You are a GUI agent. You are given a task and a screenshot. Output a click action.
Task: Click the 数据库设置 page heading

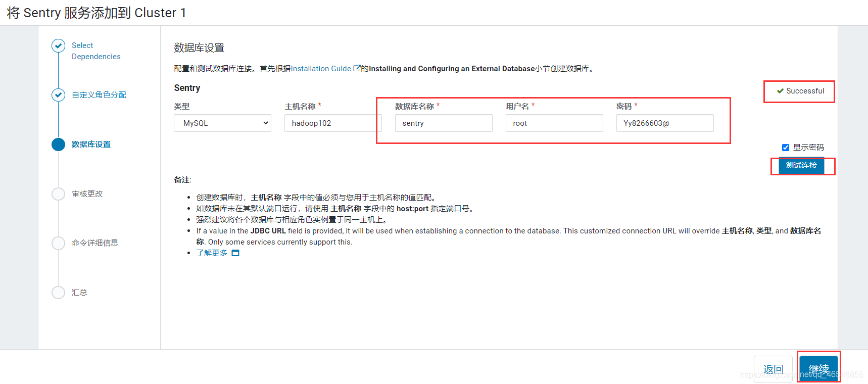click(x=199, y=48)
